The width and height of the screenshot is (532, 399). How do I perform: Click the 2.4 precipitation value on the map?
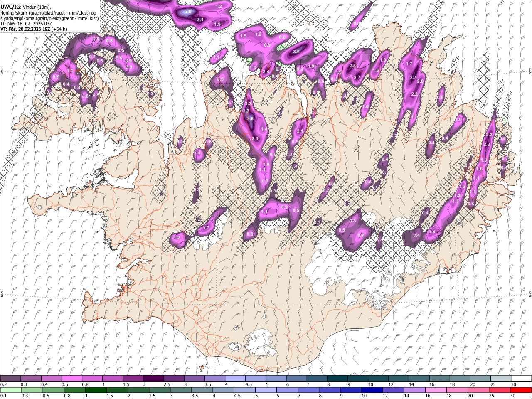click(x=266, y=72)
